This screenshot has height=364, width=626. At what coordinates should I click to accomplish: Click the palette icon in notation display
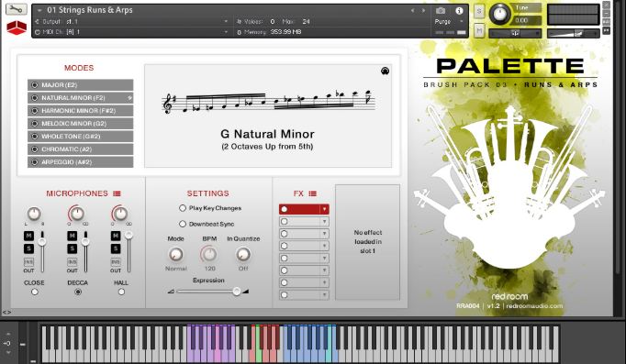pyautogui.click(x=385, y=71)
